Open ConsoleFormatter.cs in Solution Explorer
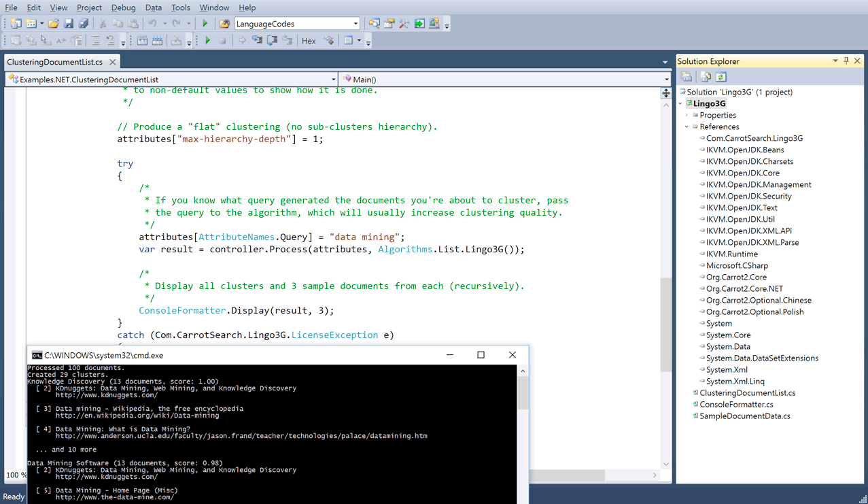 (x=736, y=404)
